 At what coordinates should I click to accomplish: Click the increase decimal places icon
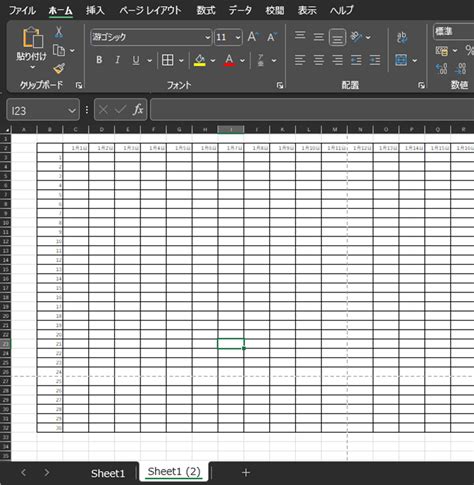point(441,69)
